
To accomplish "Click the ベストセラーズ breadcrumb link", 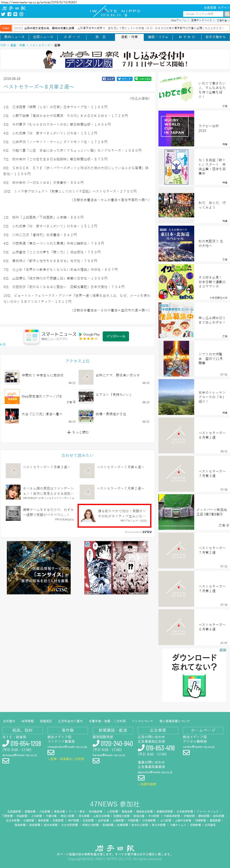I will coord(40,45).
